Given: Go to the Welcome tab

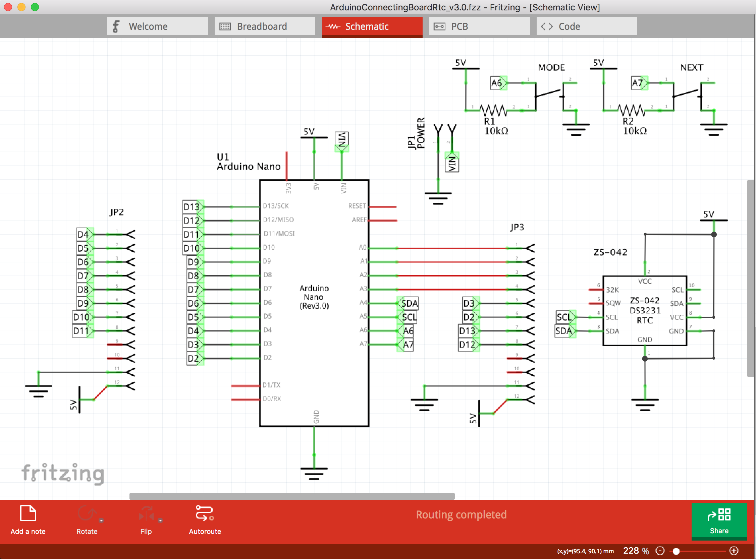Looking at the screenshot, I should tap(157, 26).
